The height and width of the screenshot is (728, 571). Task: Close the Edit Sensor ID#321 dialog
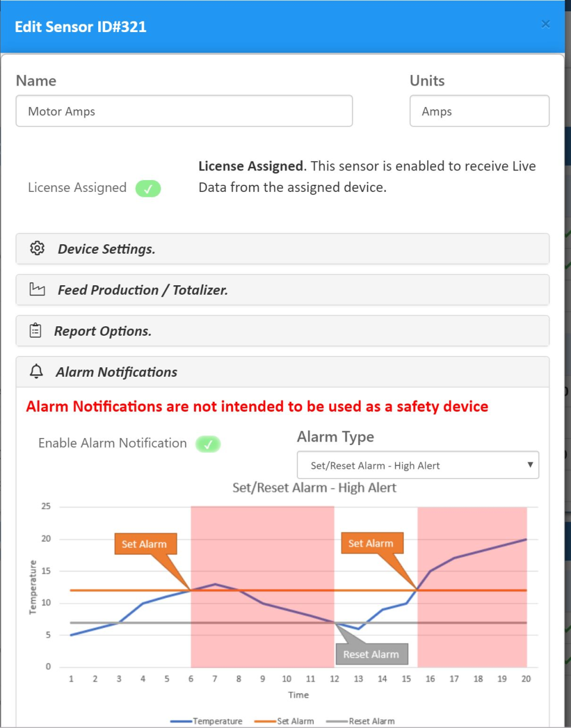[545, 24]
